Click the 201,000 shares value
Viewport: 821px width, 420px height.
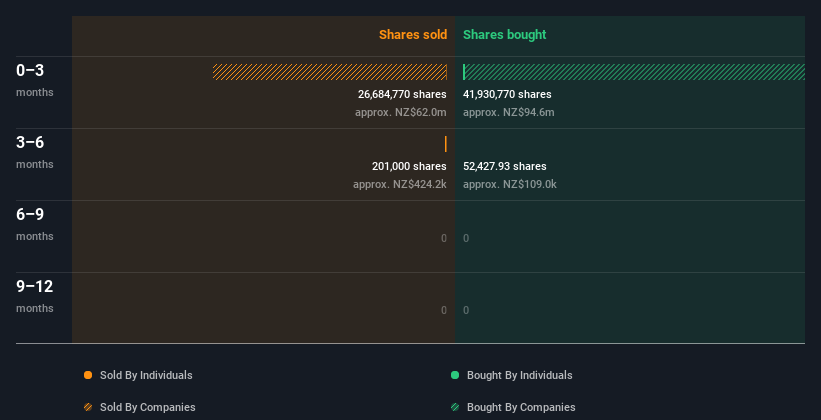(x=409, y=166)
